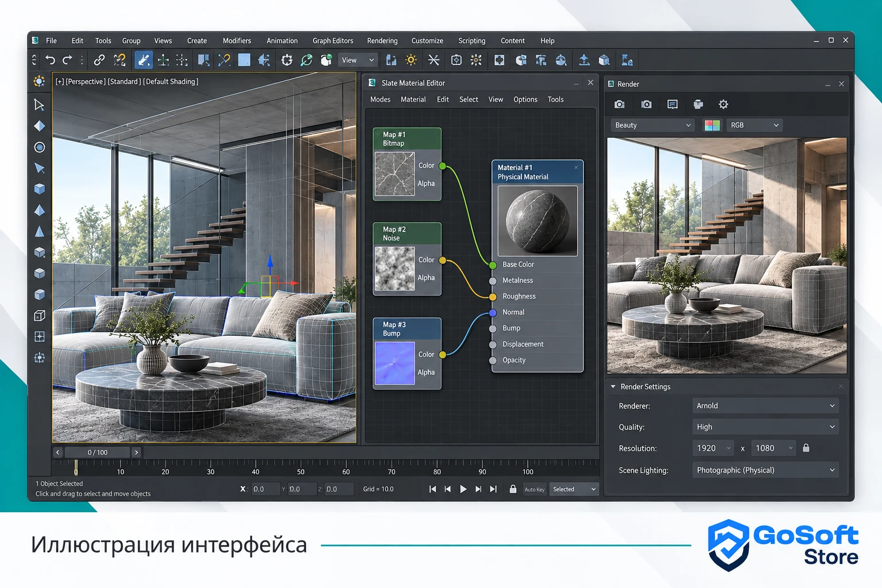Click the four-pane layout icon in left sidebar
Image resolution: width=882 pixels, height=588 pixels.
[39, 336]
